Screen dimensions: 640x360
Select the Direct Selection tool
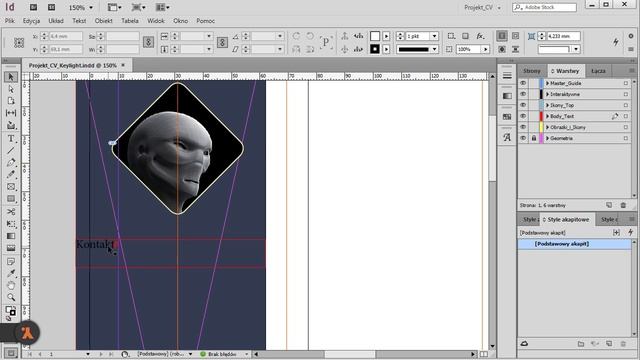click(x=11, y=89)
